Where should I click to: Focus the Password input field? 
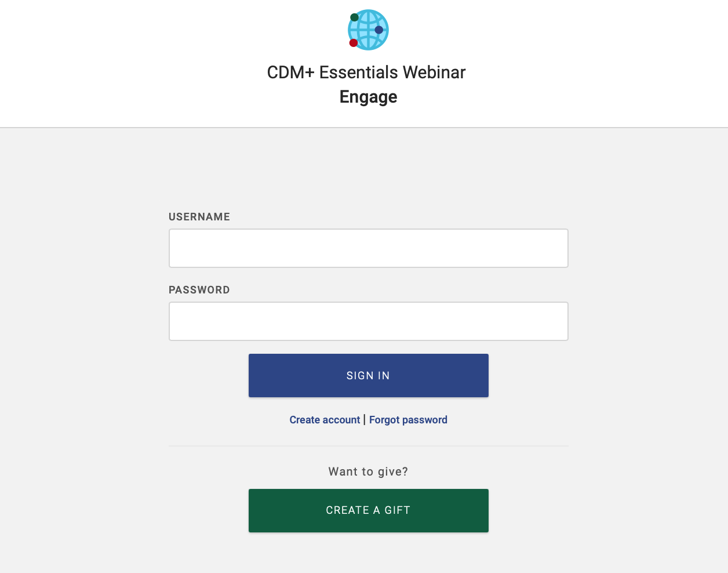tap(368, 321)
